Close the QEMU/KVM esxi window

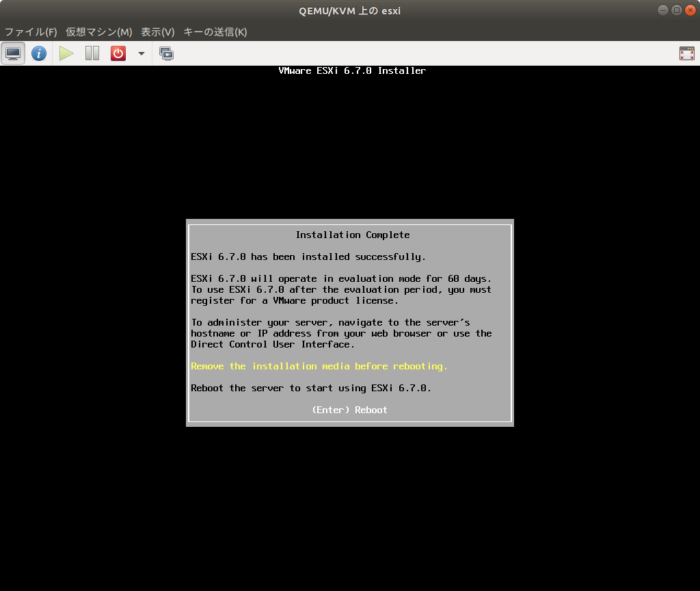tap(690, 10)
